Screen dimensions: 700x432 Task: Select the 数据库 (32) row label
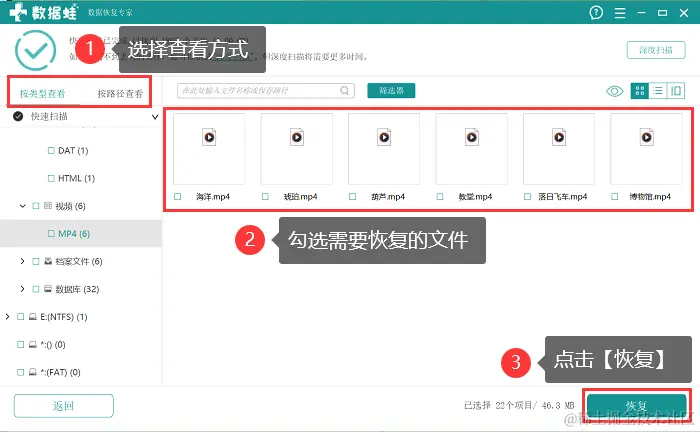(77, 289)
